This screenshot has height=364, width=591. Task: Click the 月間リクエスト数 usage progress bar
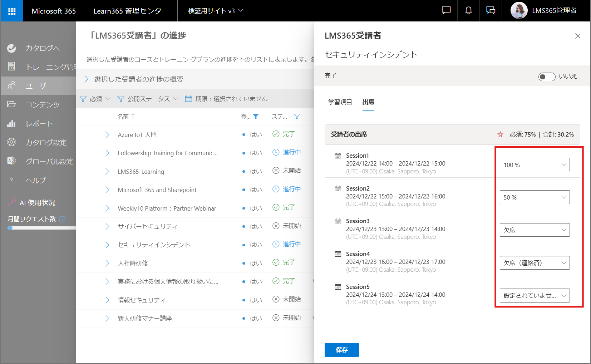tap(42, 228)
